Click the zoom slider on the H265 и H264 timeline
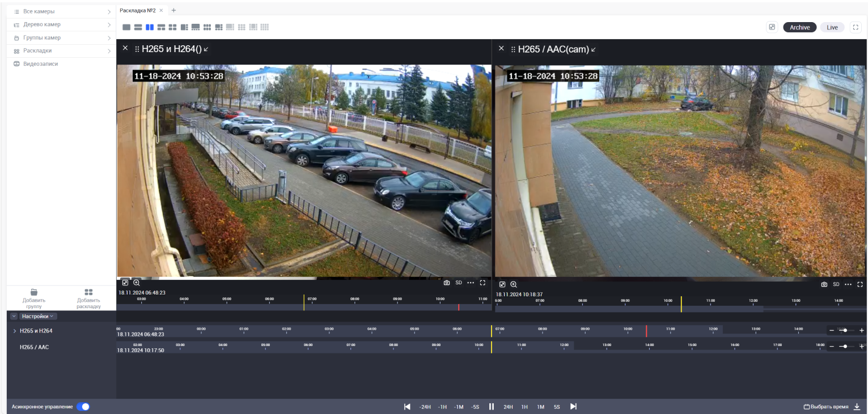 coord(845,330)
